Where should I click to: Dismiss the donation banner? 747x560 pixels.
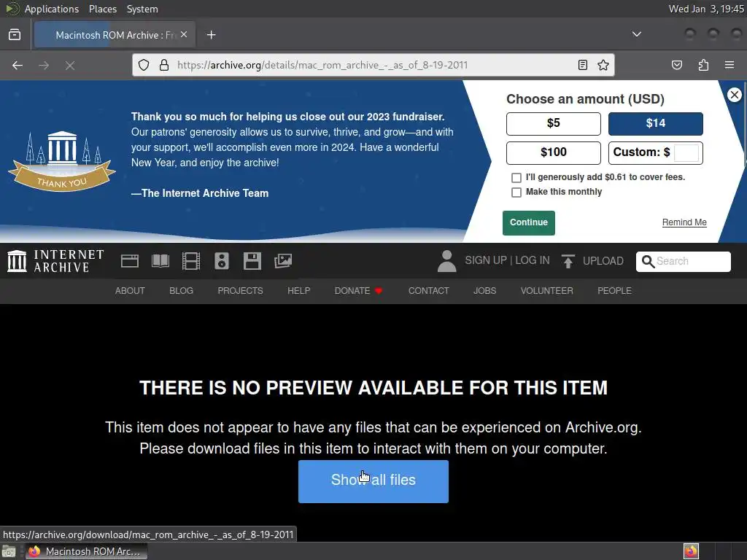click(735, 95)
